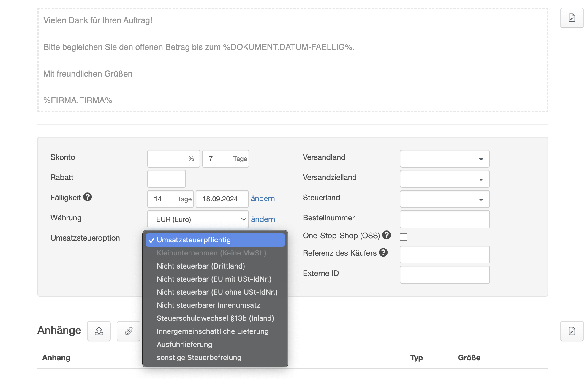Select Nicht steuerbar (Drittland) option
This screenshot has width=588, height=379.
click(x=201, y=266)
